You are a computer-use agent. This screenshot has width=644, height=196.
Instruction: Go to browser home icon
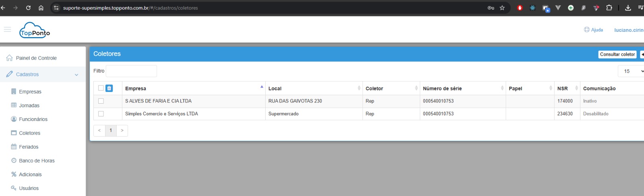coord(41,8)
